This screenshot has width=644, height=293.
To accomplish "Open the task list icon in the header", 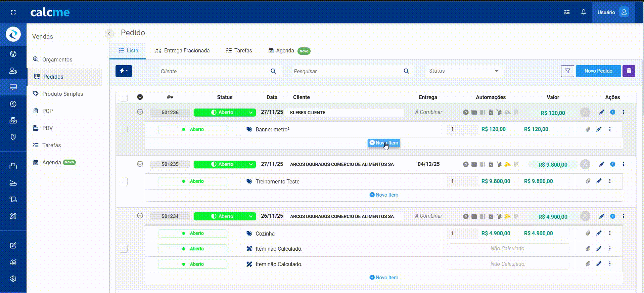I will pyautogui.click(x=567, y=12).
